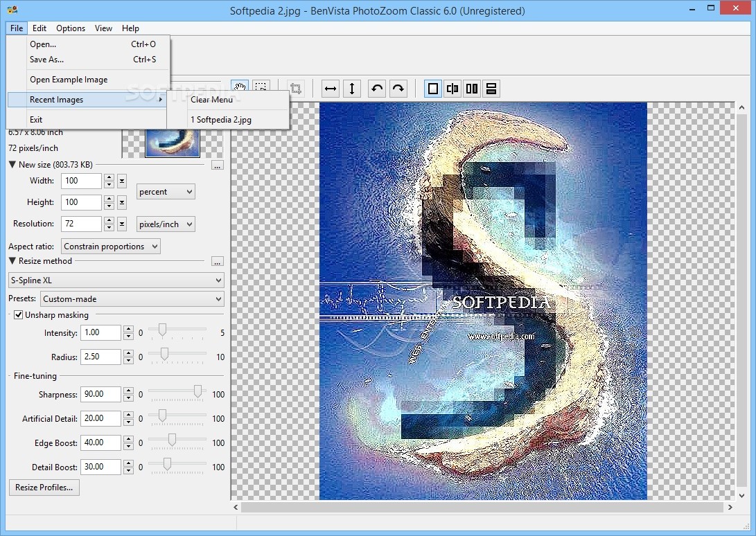The image size is (756, 536).
Task: Open the Options menu
Action: [71, 28]
